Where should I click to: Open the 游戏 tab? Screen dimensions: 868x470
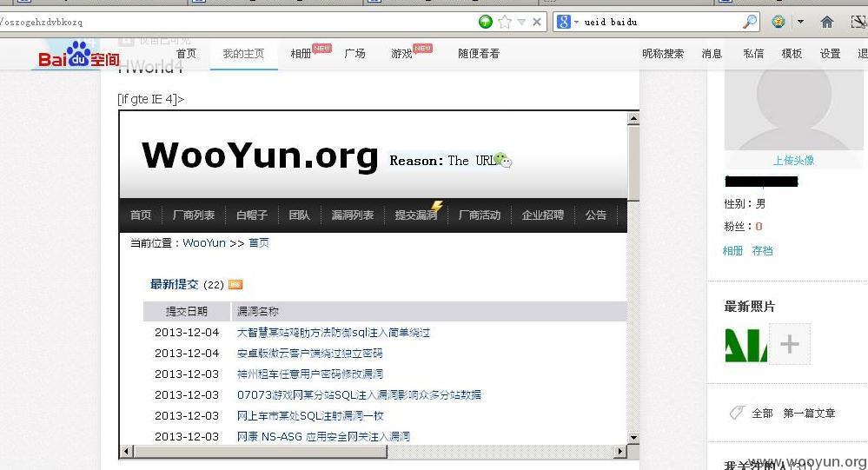point(402,54)
